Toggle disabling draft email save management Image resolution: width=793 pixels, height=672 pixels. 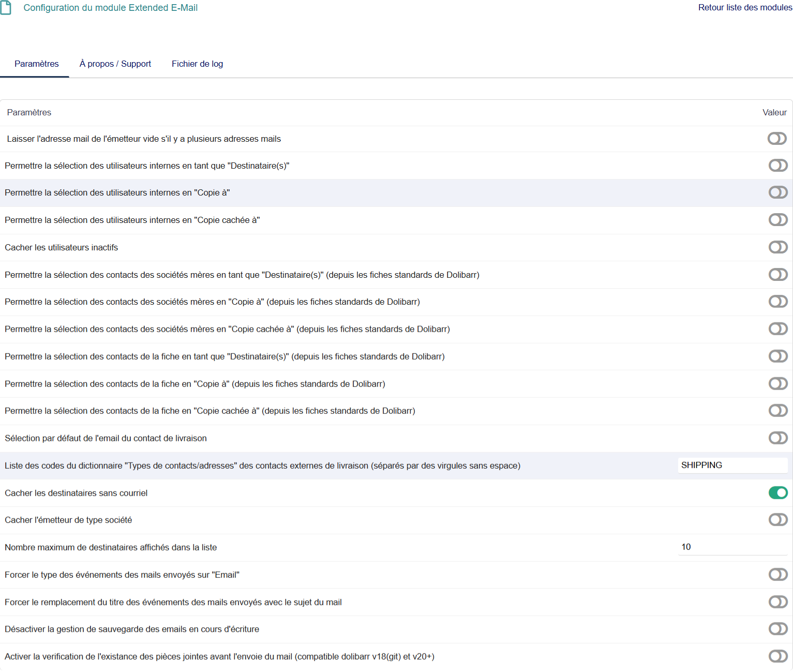[777, 629]
